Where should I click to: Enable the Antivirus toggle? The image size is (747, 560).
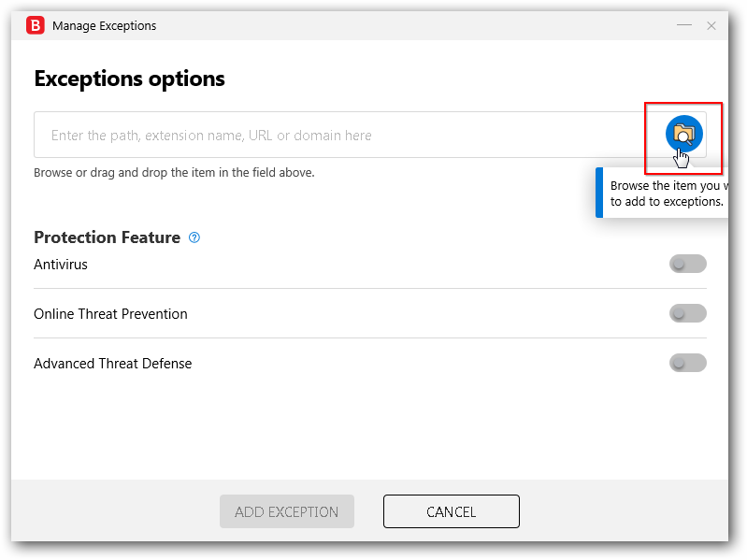pos(687,265)
